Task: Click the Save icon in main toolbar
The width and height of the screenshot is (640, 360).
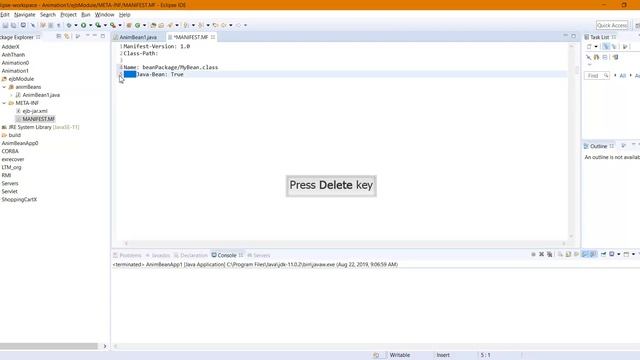Action: click(5, 25)
